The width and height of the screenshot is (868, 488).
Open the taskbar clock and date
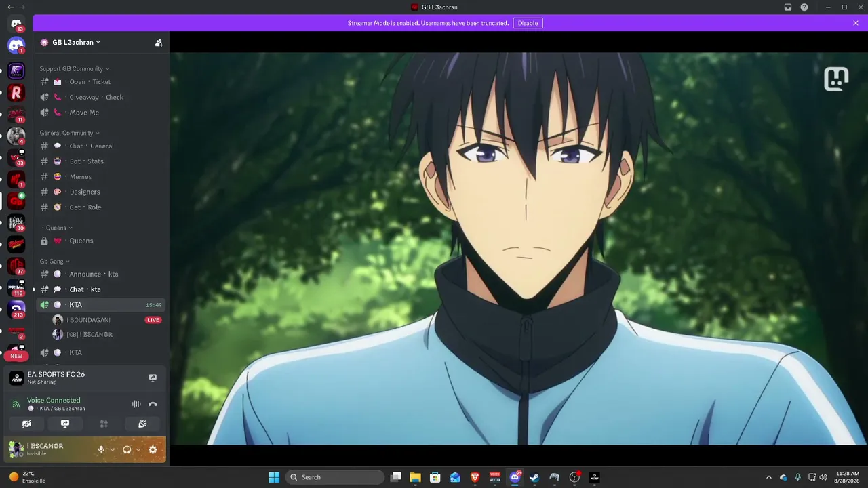click(848, 477)
